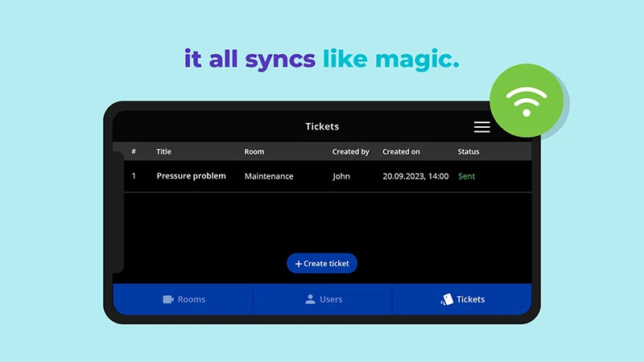Open the hamburger menu icon
Viewport: 644px width, 362px height.
(481, 127)
